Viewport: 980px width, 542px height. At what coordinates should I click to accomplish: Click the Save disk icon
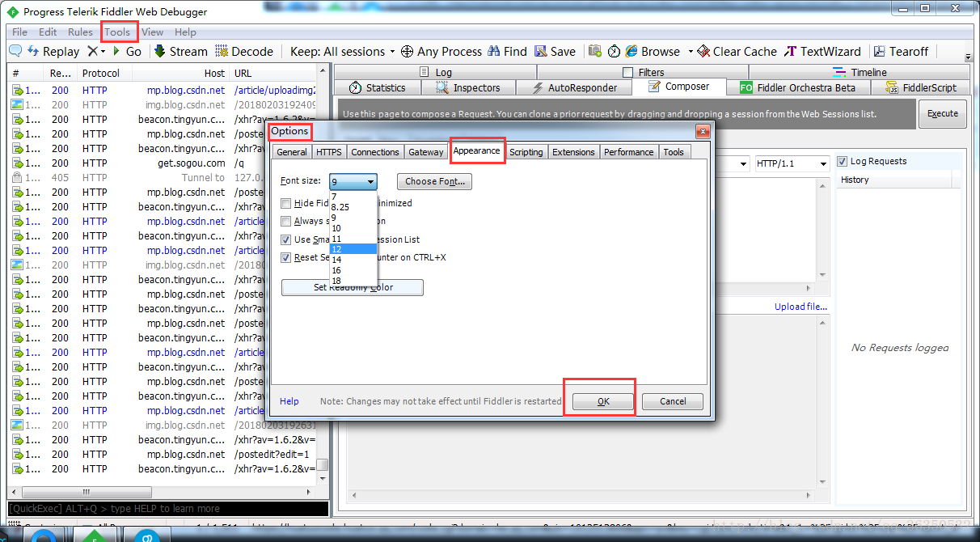point(541,51)
